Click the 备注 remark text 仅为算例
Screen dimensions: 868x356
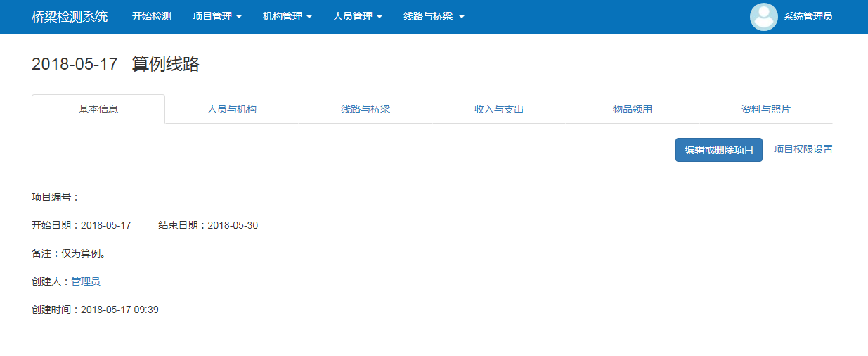tap(83, 253)
